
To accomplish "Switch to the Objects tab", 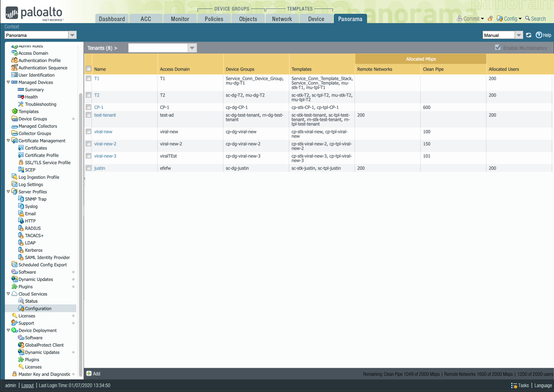I will tap(248, 19).
